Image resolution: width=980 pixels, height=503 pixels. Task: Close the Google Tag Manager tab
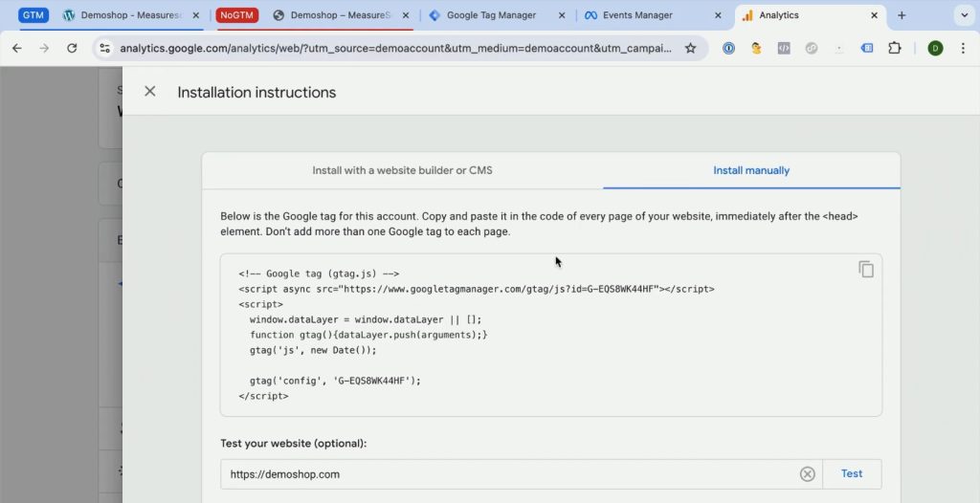[561, 15]
